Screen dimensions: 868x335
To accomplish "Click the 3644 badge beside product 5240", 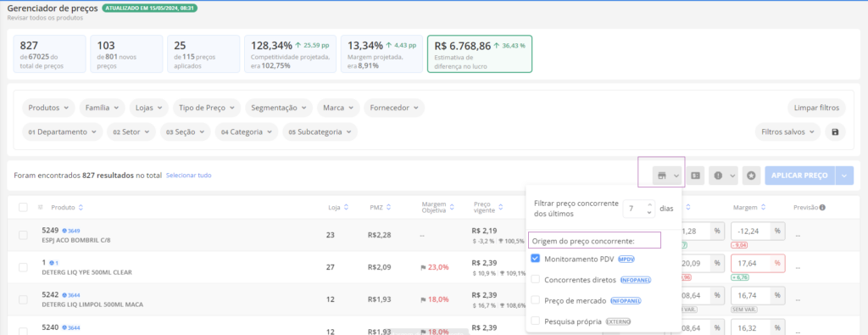I will [71, 328].
